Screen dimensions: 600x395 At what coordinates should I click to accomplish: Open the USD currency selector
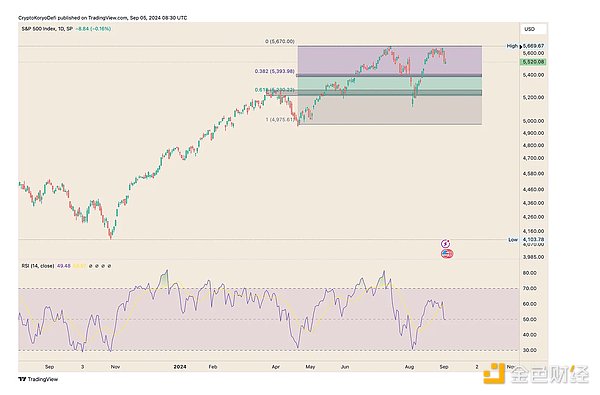(533, 29)
